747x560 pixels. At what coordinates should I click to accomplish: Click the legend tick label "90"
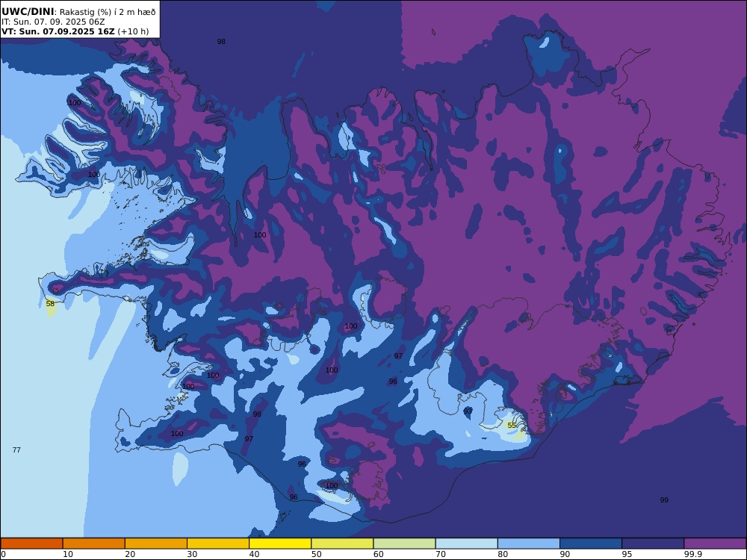565,554
